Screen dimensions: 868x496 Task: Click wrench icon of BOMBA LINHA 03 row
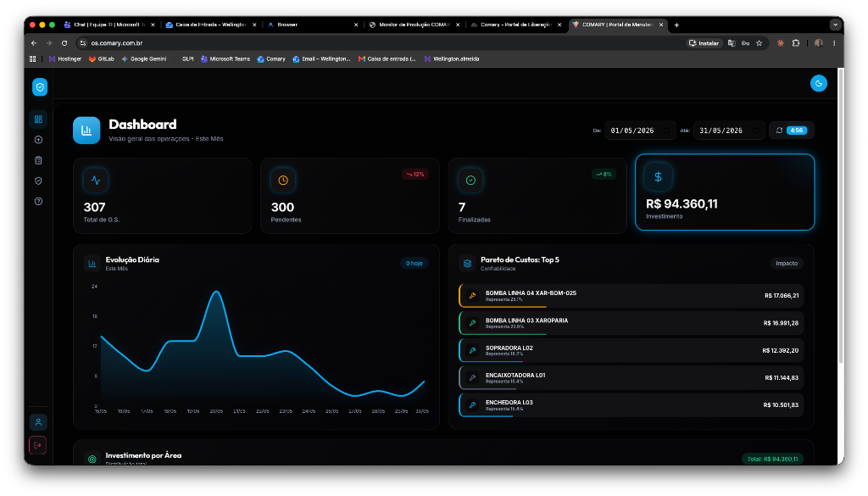click(472, 323)
